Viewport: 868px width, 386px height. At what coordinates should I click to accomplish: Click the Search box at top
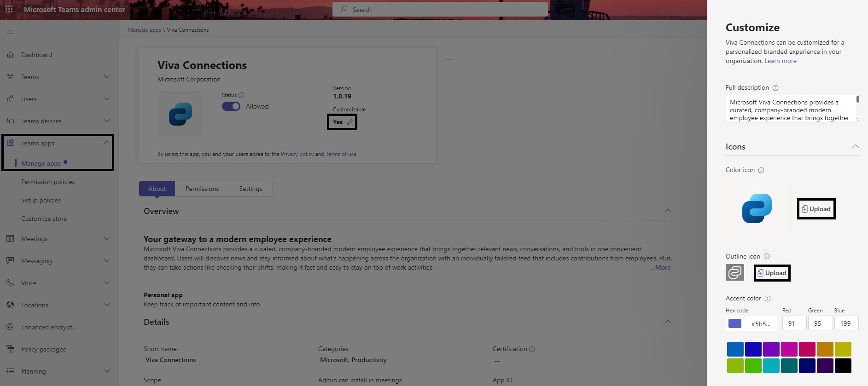(440, 9)
